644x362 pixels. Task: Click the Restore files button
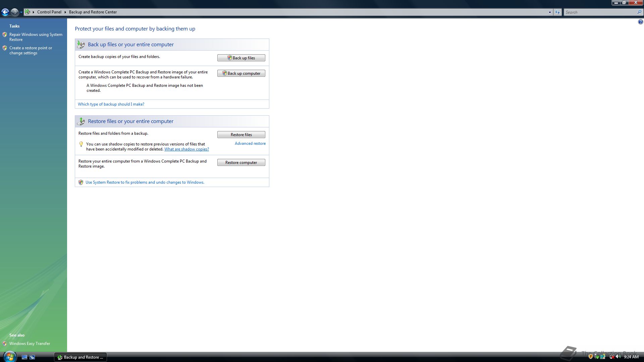[x=241, y=135]
